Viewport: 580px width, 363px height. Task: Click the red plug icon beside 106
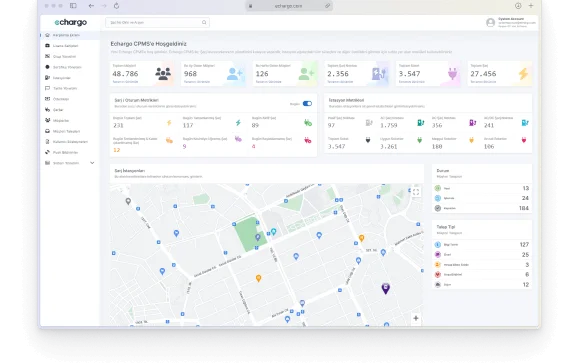coord(524,140)
